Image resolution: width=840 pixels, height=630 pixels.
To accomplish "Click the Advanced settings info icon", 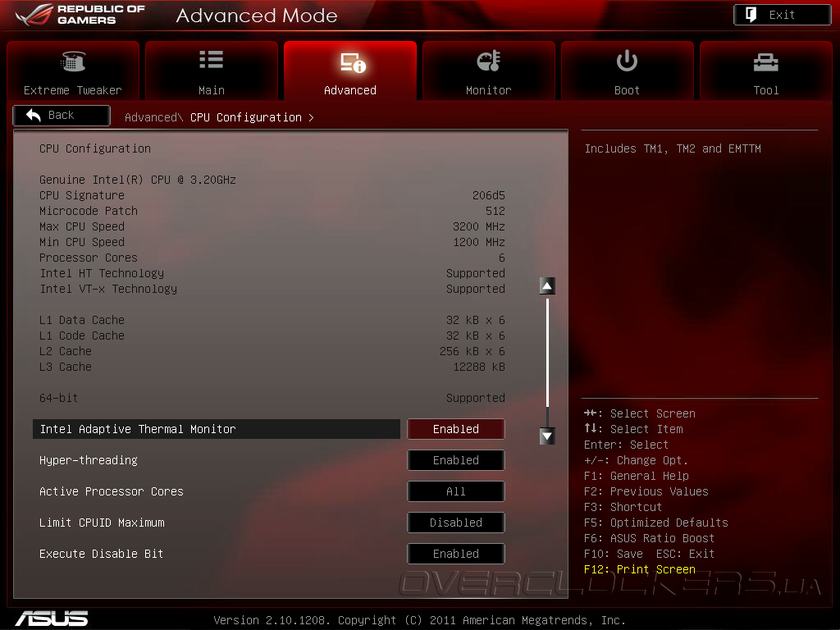I will pyautogui.click(x=353, y=62).
